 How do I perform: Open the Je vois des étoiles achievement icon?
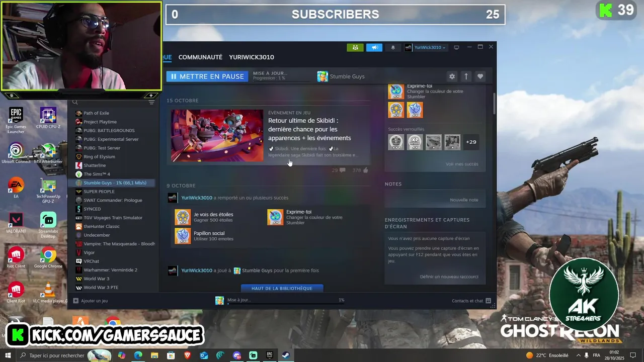(x=183, y=217)
